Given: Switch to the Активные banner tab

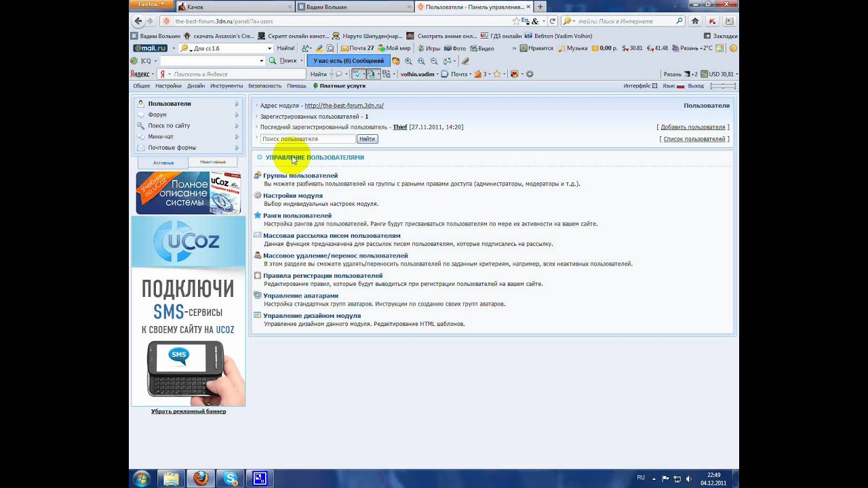Looking at the screenshot, I should [163, 163].
